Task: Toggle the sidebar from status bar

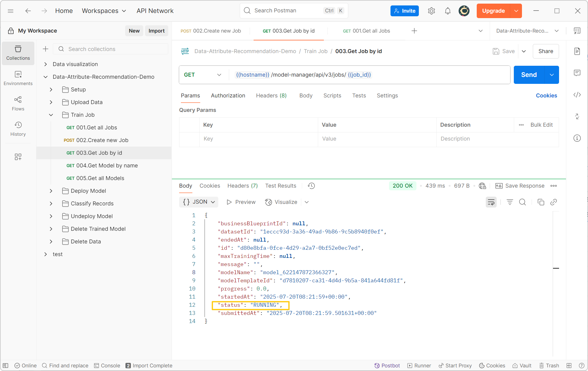Action: [x=5, y=366]
